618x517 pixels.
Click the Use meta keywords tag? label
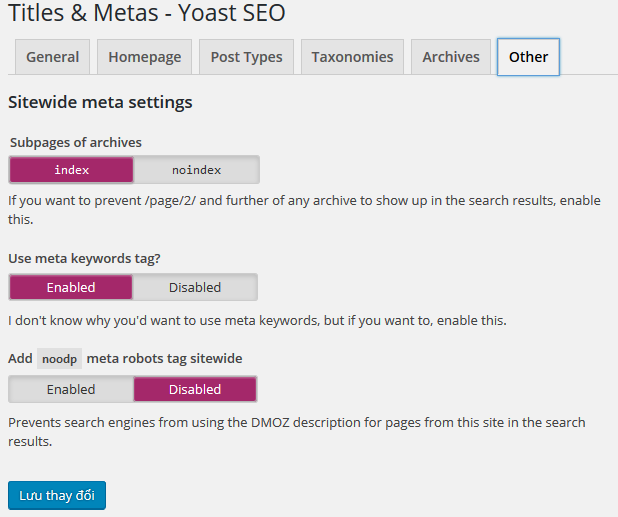(x=84, y=258)
